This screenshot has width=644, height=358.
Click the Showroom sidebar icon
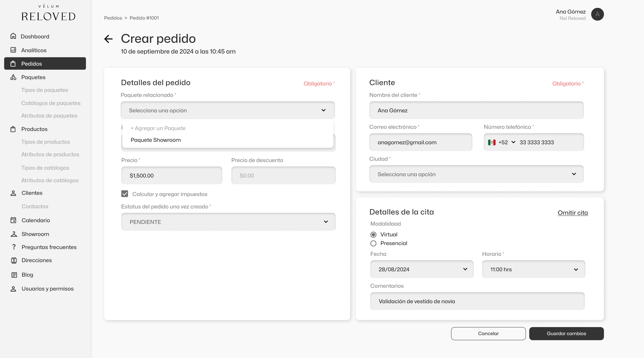click(13, 234)
